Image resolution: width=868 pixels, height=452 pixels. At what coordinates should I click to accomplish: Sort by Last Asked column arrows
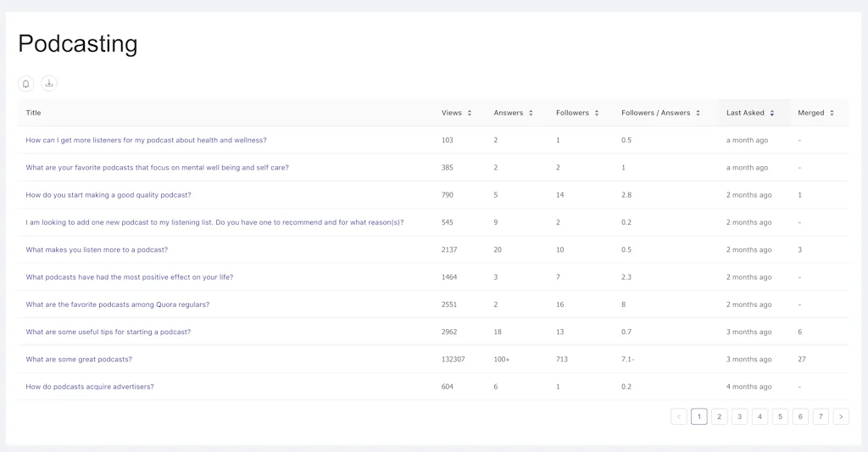pyautogui.click(x=772, y=113)
